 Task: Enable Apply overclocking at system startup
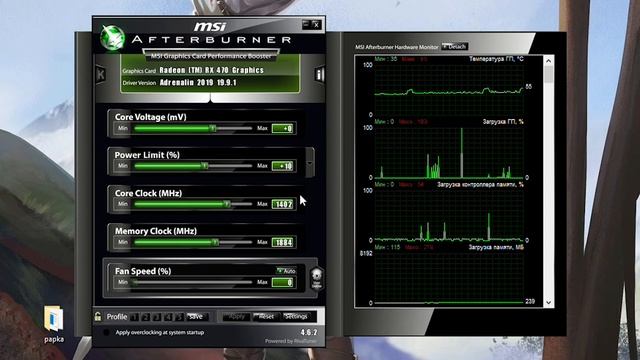point(107,332)
